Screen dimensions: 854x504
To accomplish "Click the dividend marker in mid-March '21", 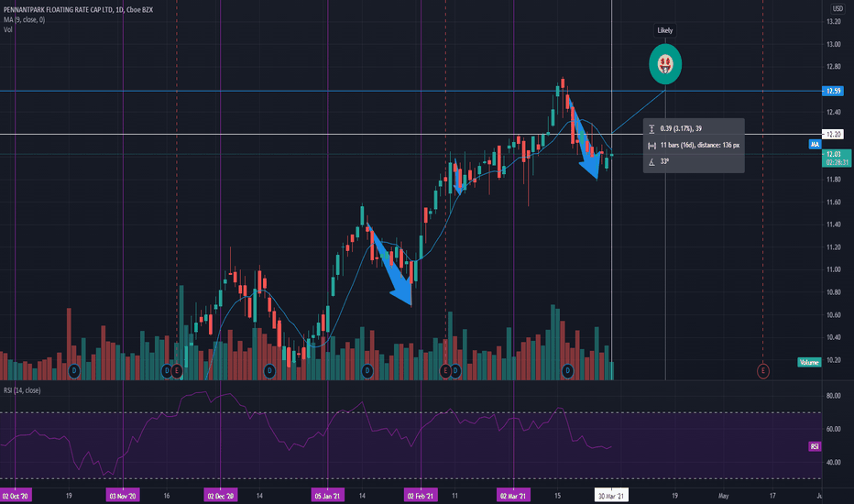I will pos(567,371).
